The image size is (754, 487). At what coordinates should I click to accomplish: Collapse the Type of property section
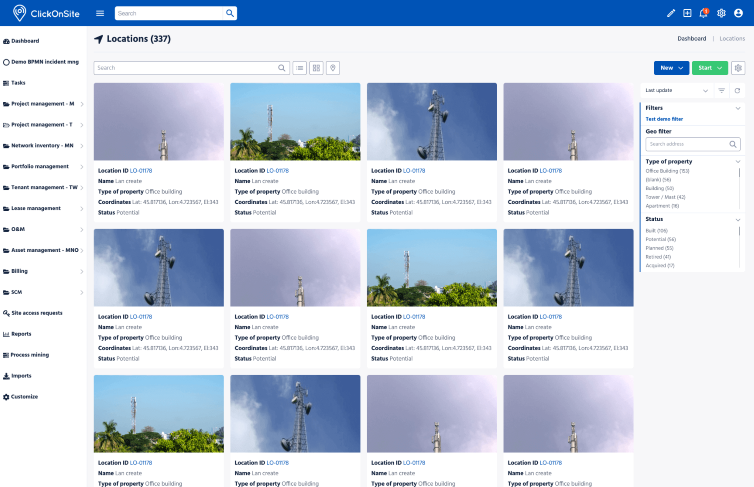click(738, 162)
